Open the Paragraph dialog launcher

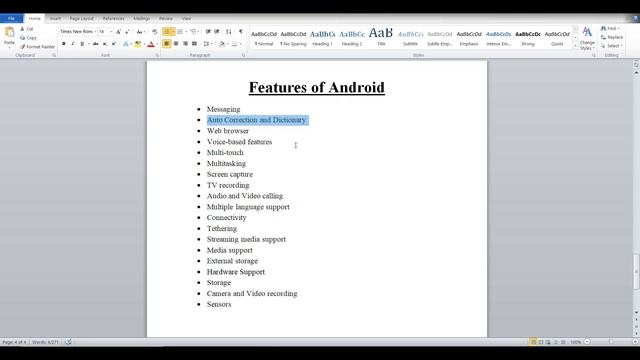click(x=244, y=55)
